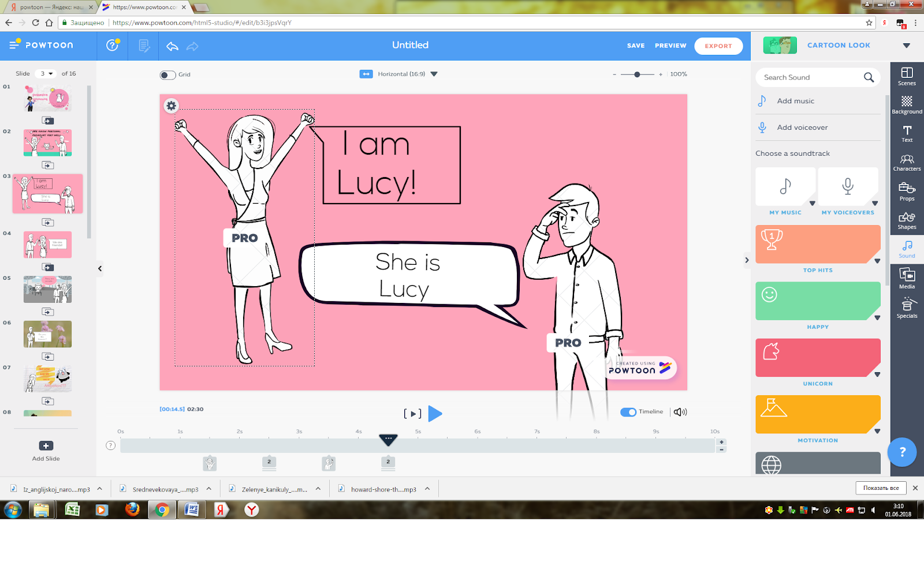Undo the last action
The width and height of the screenshot is (924, 562).
tap(172, 46)
